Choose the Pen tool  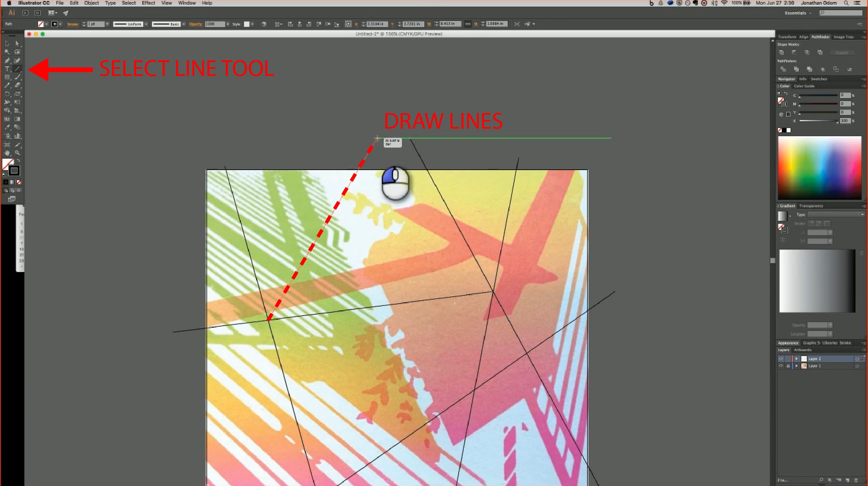pos(7,60)
